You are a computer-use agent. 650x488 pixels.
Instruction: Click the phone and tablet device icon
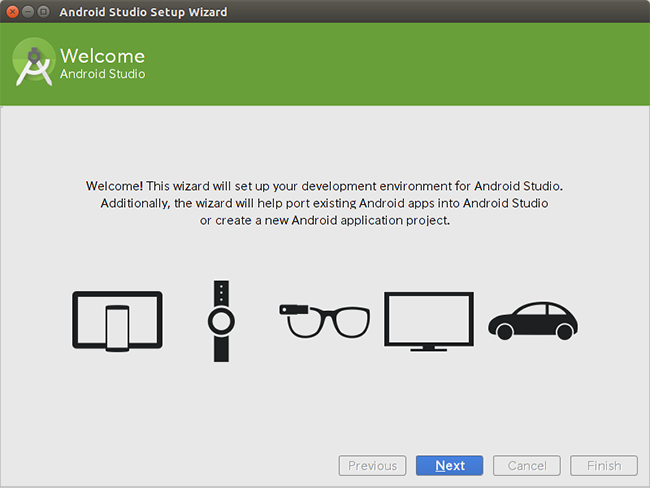tap(117, 321)
